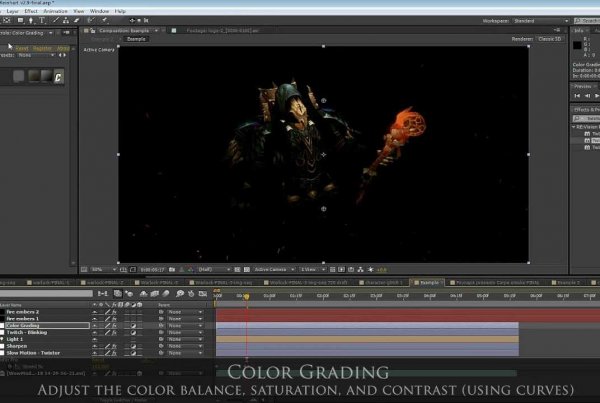This screenshot has width=600, height=403.
Task: Select the Puppet Pin tool
Action: [104, 20]
